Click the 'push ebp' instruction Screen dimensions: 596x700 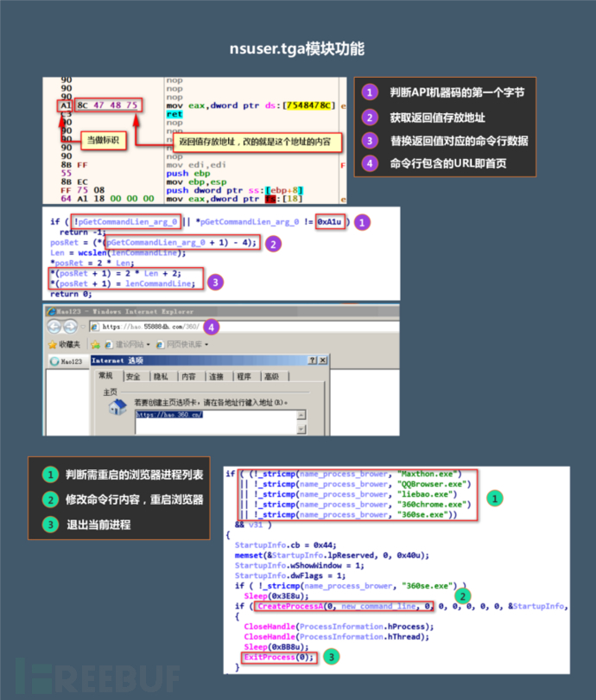[187, 174]
